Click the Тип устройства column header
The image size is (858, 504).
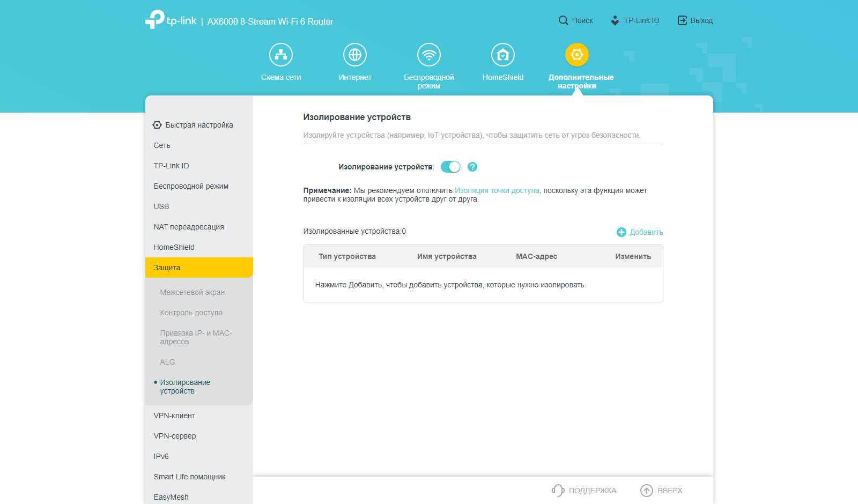click(x=347, y=256)
